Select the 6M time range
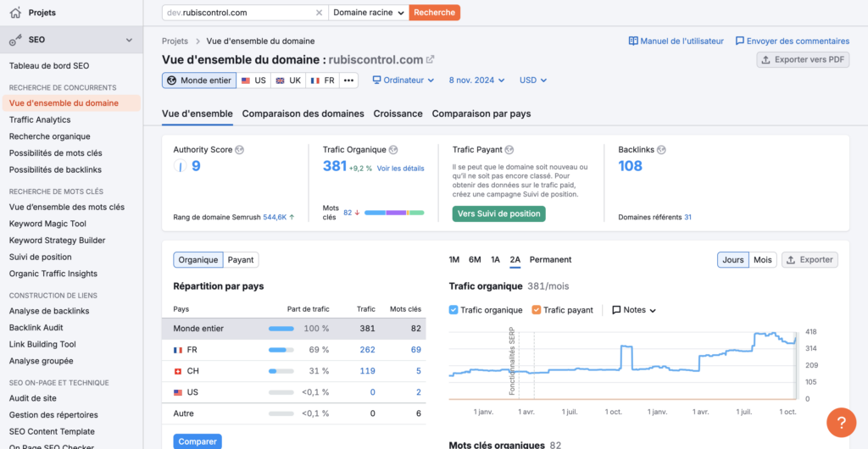 click(475, 260)
